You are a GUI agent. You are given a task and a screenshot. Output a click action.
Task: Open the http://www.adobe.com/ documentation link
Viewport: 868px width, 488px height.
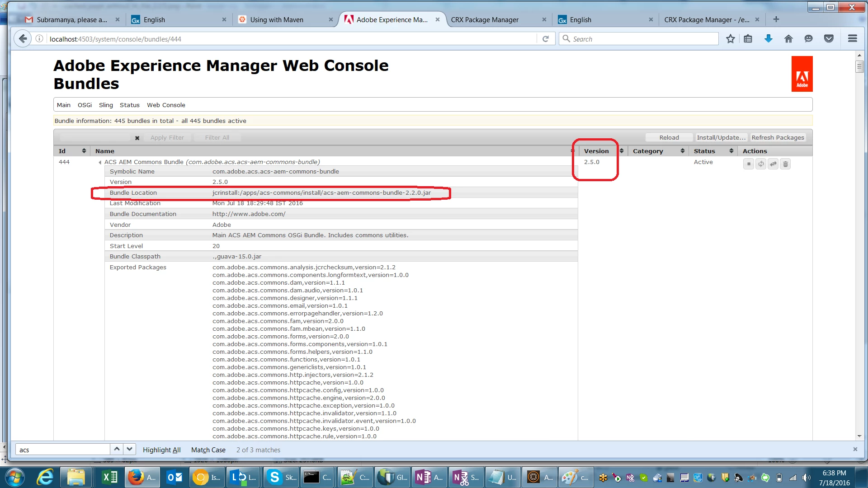click(x=249, y=214)
